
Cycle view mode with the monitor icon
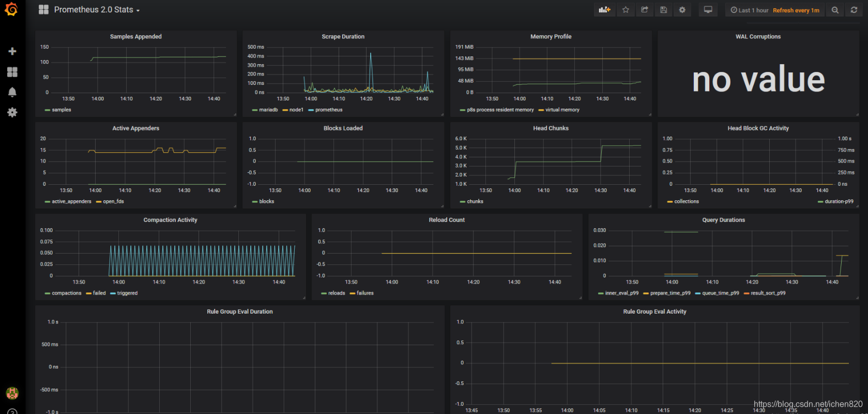point(708,10)
